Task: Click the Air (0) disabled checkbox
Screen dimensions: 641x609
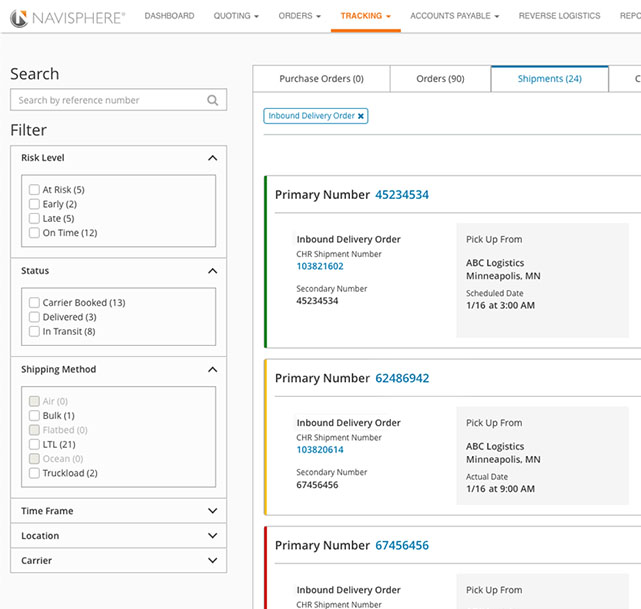Action: coord(34,401)
